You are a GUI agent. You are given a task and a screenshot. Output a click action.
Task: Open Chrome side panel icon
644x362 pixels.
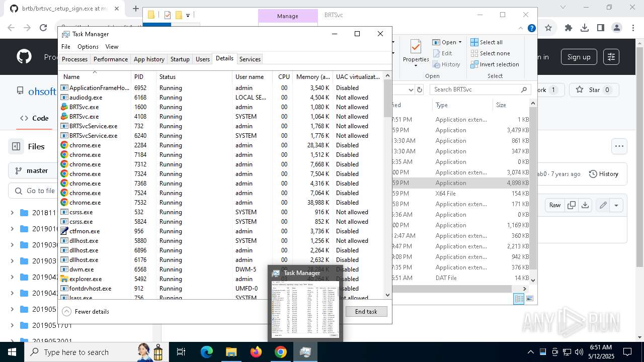click(601, 28)
